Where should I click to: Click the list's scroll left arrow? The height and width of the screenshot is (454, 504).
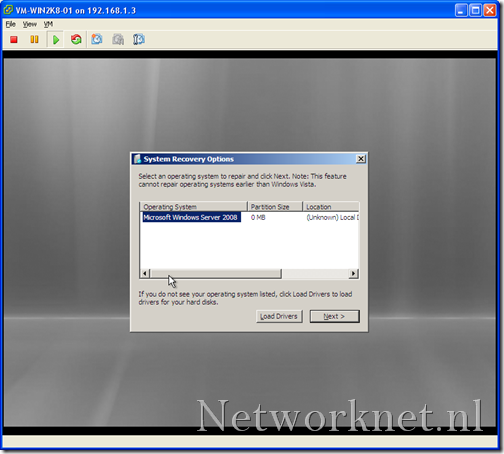145,274
